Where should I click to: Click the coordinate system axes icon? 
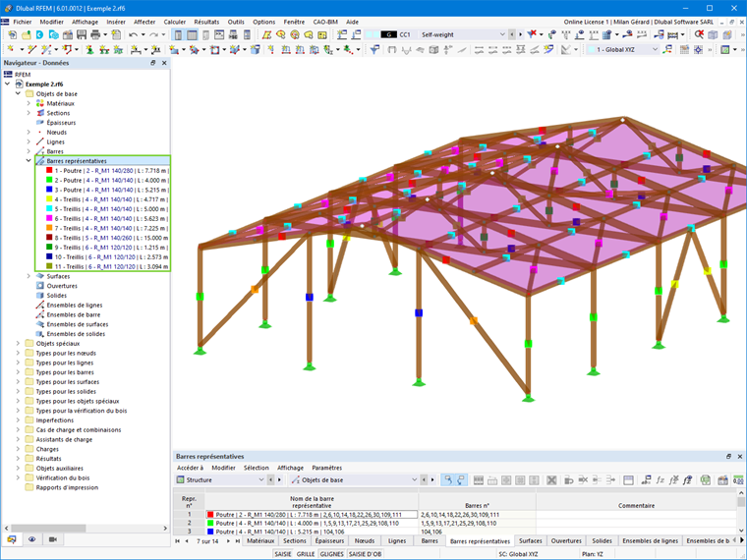click(667, 49)
